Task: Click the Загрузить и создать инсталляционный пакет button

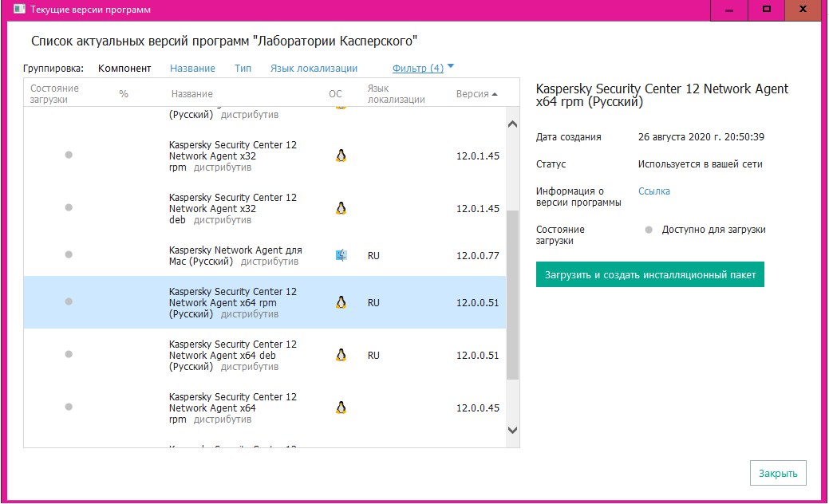Action: click(650, 274)
